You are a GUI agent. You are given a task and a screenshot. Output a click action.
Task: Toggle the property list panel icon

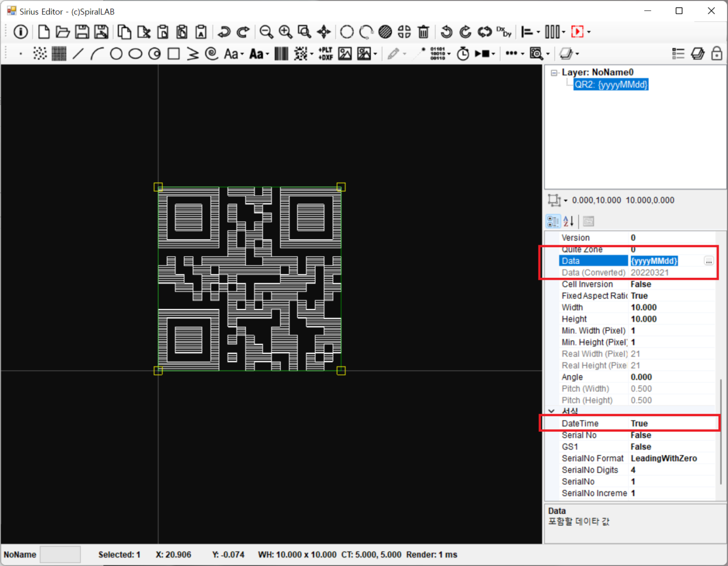point(678,53)
